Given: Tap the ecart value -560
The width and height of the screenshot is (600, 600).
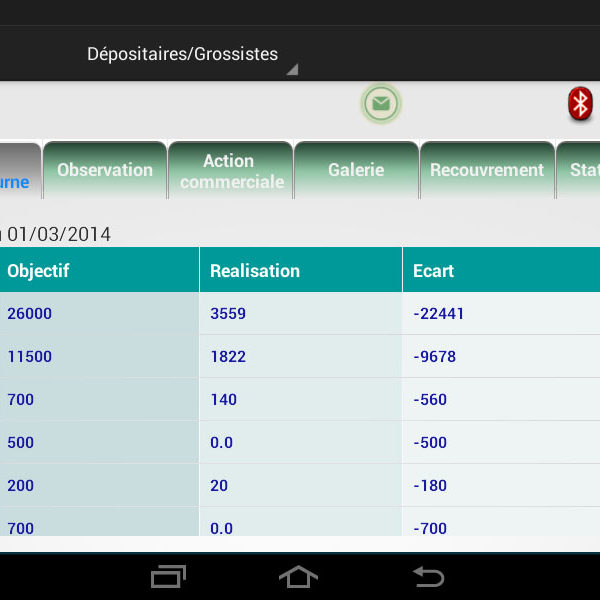Looking at the screenshot, I should 430,400.
